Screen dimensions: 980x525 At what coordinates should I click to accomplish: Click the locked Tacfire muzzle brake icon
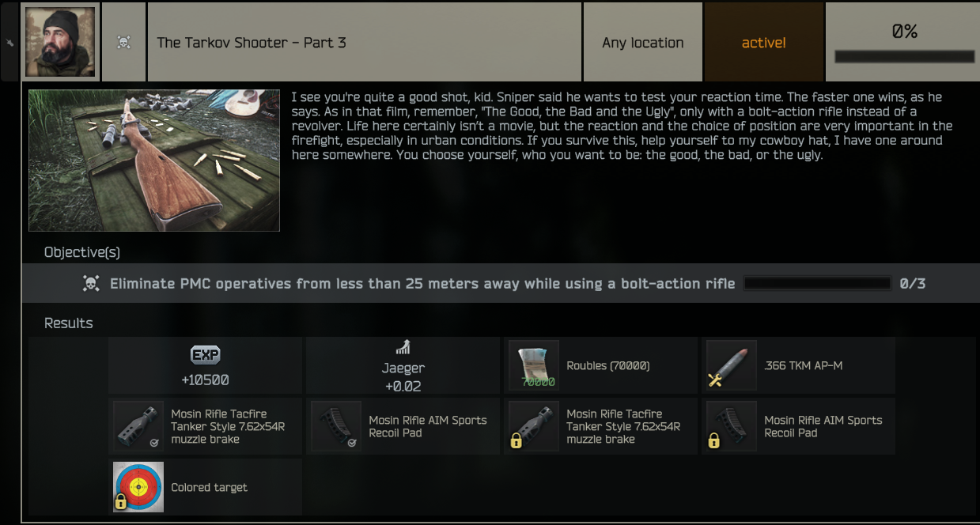[534, 426]
